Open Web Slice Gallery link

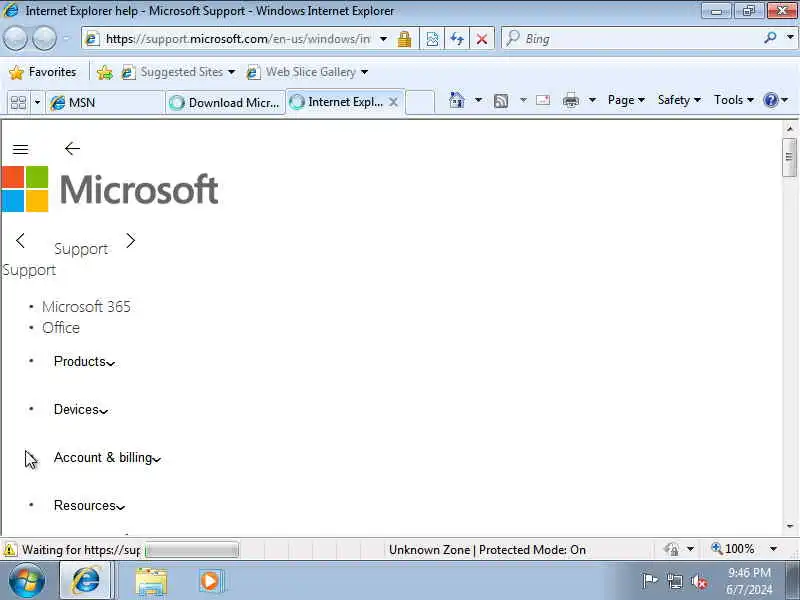307,72
